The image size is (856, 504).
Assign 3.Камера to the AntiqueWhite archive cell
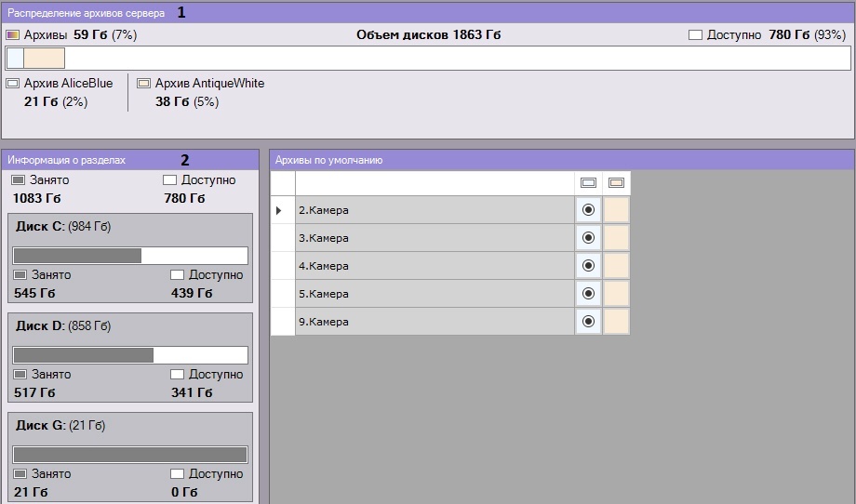pyautogui.click(x=616, y=238)
